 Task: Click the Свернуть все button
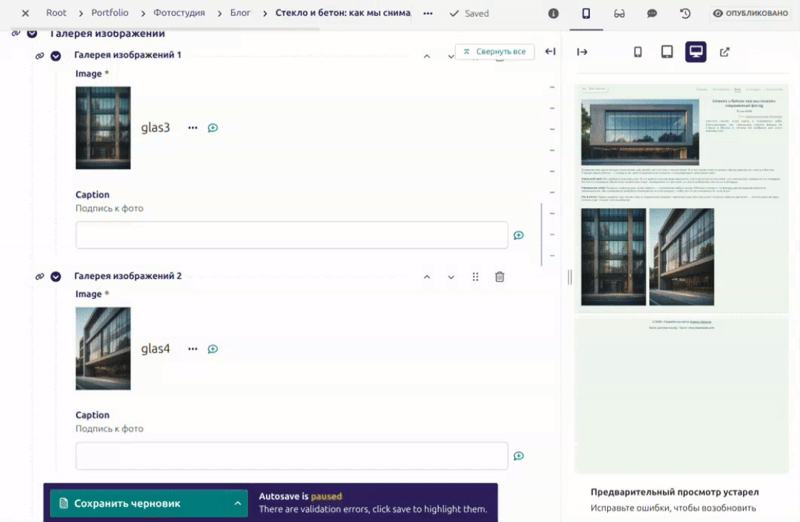[x=494, y=52]
